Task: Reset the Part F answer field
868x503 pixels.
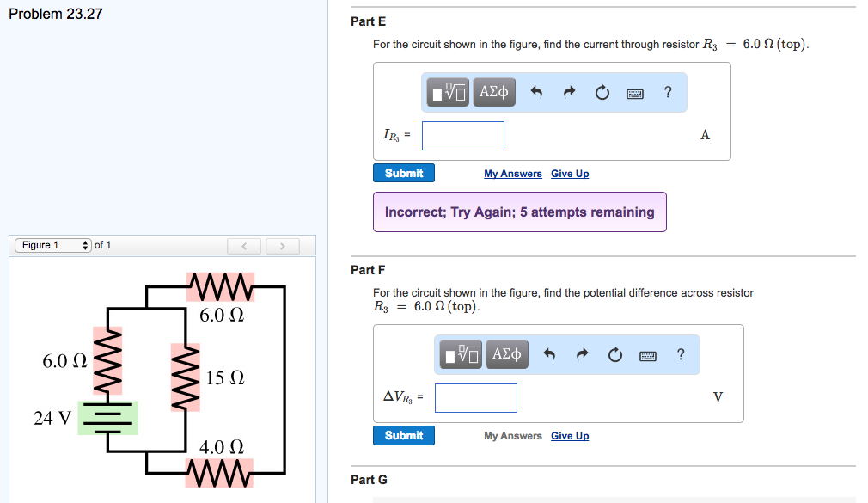Action: 615,354
